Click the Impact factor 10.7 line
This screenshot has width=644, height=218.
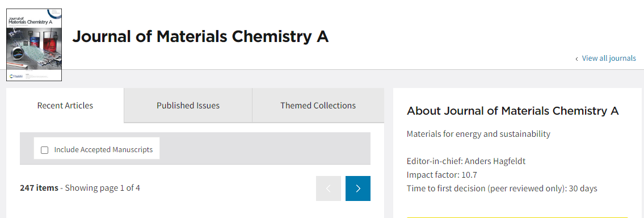click(x=442, y=175)
